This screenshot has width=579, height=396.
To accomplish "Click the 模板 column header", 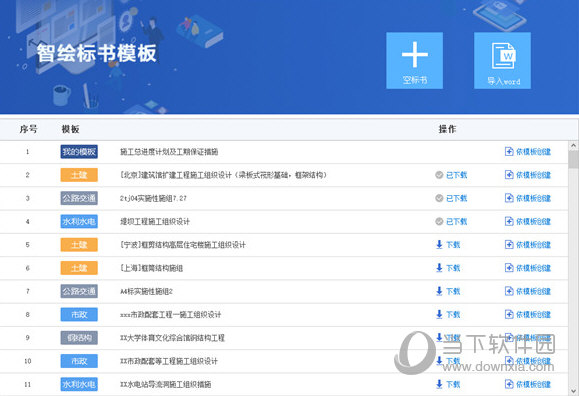I will pos(71,129).
